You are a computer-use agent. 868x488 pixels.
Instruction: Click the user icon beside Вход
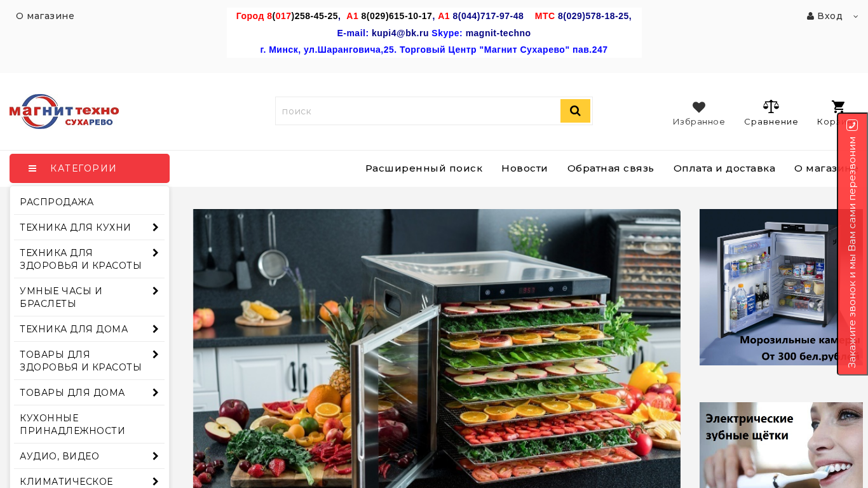tap(810, 16)
